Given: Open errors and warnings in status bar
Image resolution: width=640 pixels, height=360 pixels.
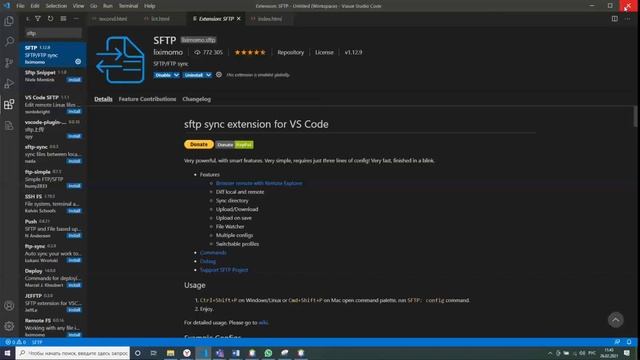Looking at the screenshot, I should tap(16, 342).
